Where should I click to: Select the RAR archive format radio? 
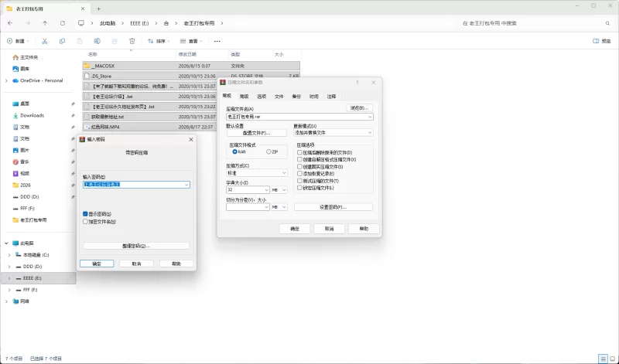coord(235,151)
